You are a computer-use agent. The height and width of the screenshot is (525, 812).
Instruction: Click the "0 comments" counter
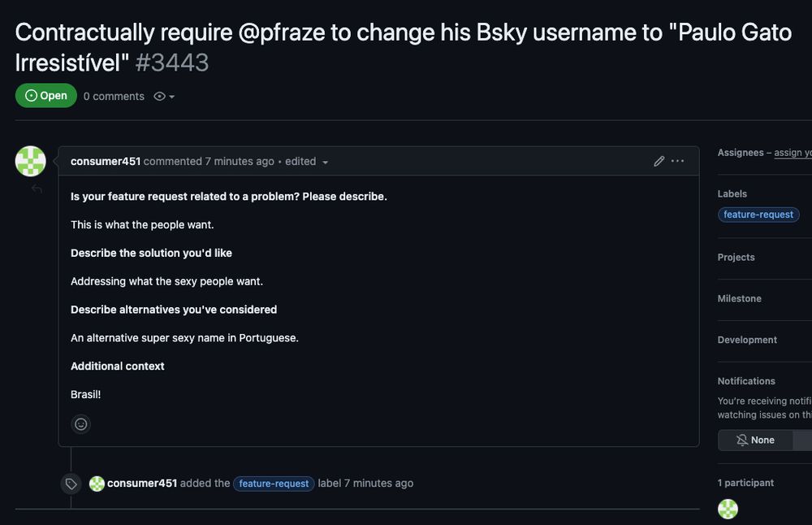point(113,96)
